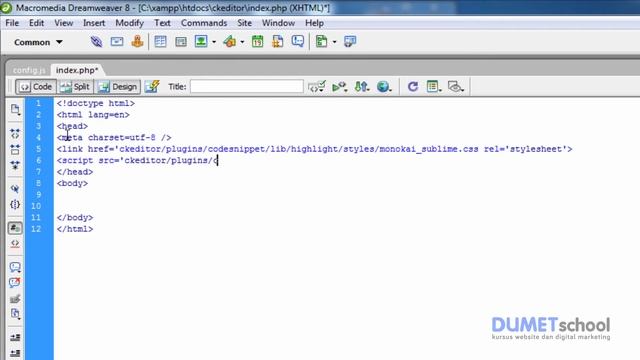Click the '<link href=' stylesheet code line
The image size is (640, 360).
(x=314, y=149)
